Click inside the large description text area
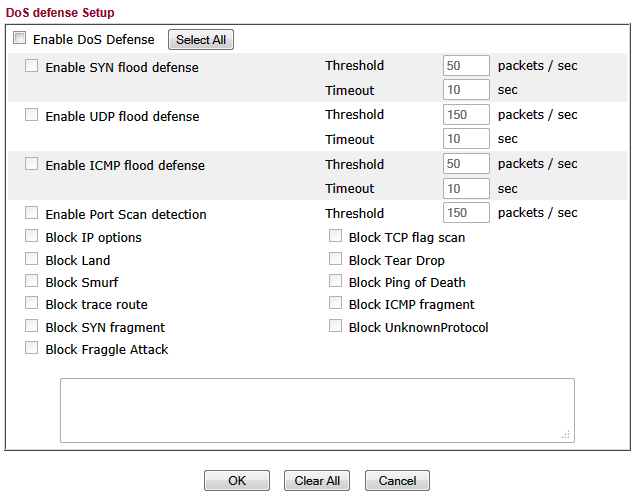638x499 pixels. click(x=317, y=410)
